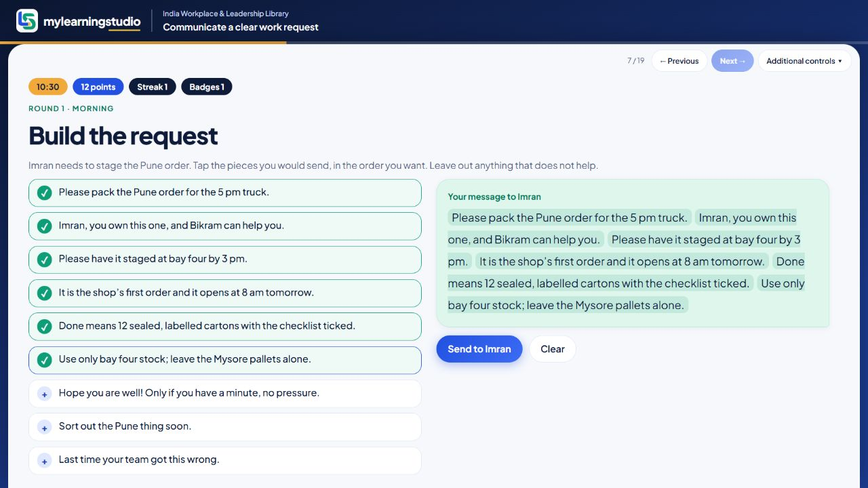Tap the plus icon beside 'Last time your team got this wrong.'
Viewport: 868px width, 488px height.
44,460
